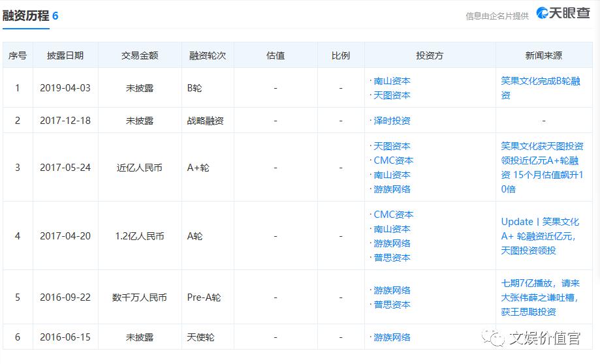Screen dimensions: 600x364
Task: Open 南山资本 investor link in row 1
Action: click(392, 81)
